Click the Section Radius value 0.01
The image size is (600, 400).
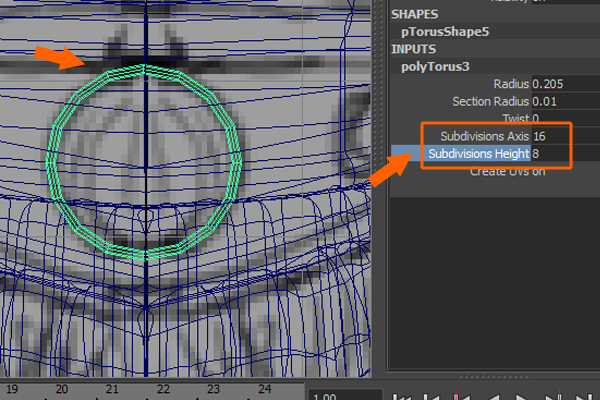(x=566, y=101)
